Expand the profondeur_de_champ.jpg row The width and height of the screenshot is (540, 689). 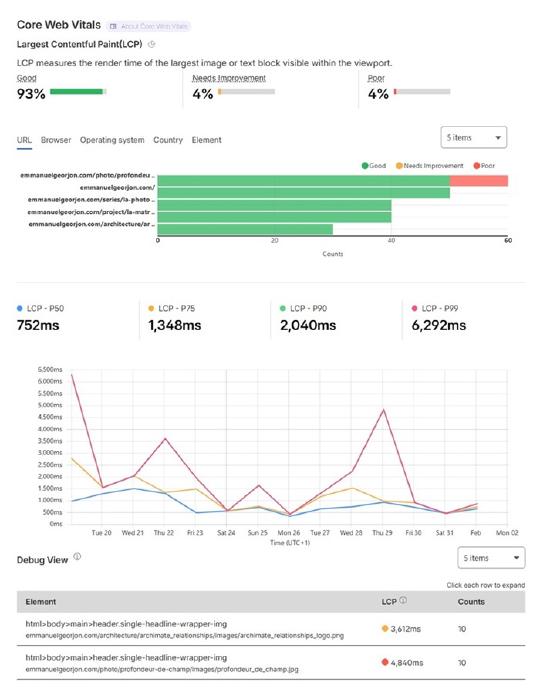click(x=271, y=663)
